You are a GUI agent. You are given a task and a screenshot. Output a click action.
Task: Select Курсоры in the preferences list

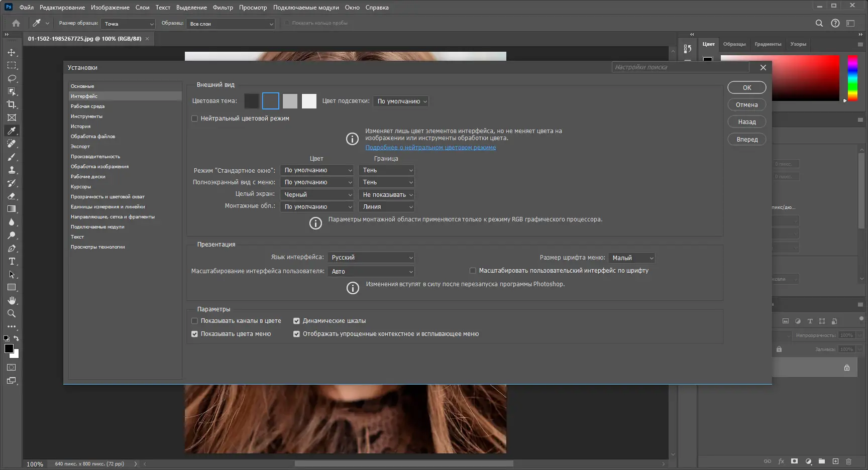pos(81,187)
